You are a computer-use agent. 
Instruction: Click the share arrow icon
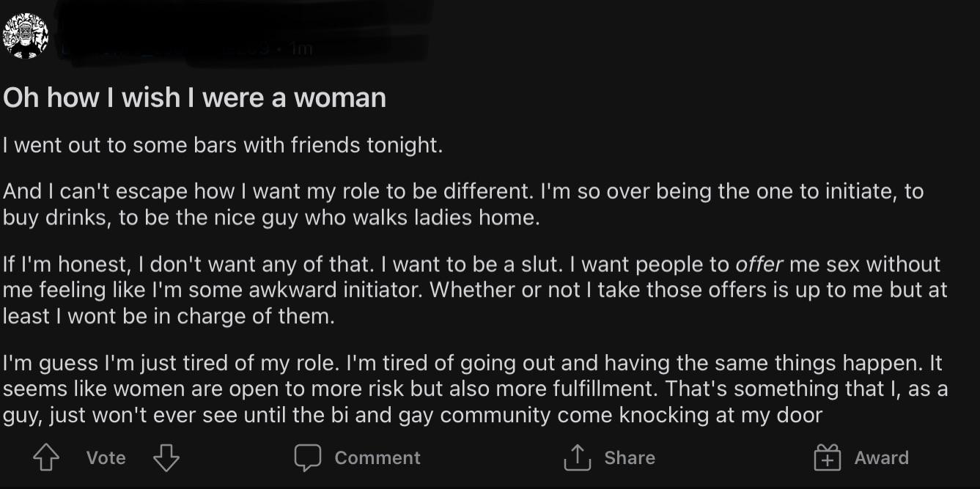(577, 458)
